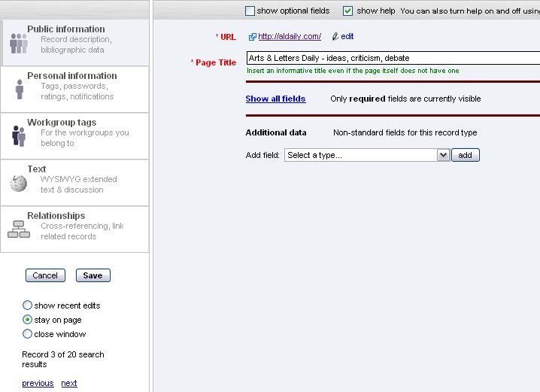
Task: Click the external link icon beside URL
Action: click(x=253, y=37)
